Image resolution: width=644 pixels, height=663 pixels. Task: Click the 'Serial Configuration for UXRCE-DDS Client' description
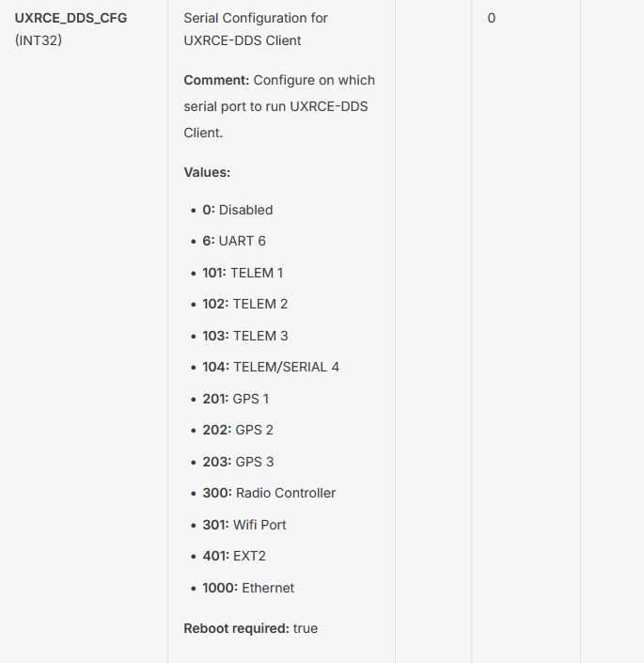coord(256,29)
